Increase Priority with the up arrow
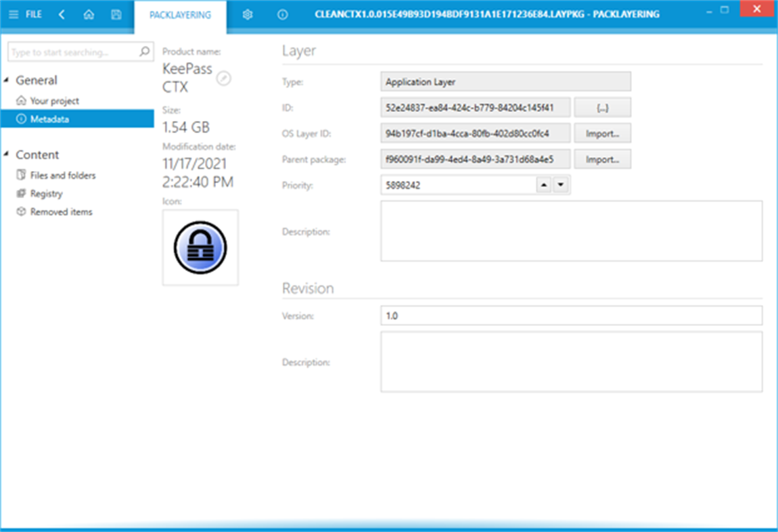The image size is (778, 532). (x=545, y=185)
